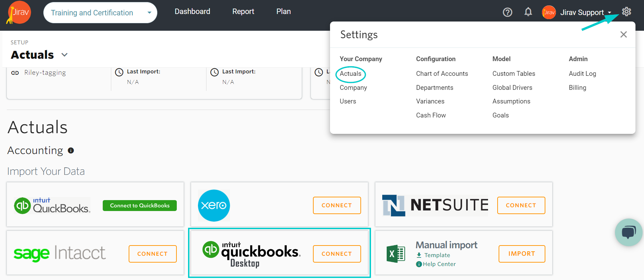This screenshot has width=644, height=280.
Task: Open Goals in Model
Action: click(500, 115)
